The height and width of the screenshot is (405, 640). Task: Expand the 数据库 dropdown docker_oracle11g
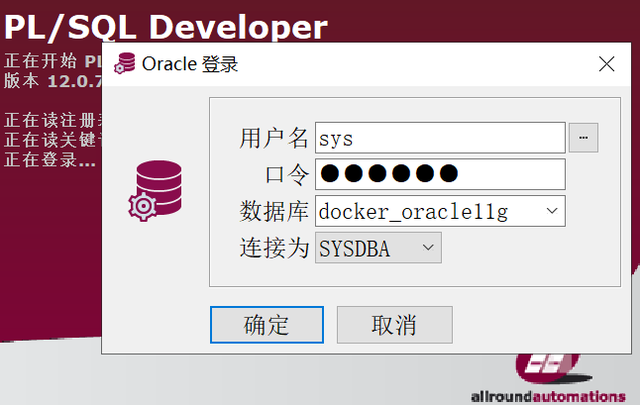[x=552, y=211]
